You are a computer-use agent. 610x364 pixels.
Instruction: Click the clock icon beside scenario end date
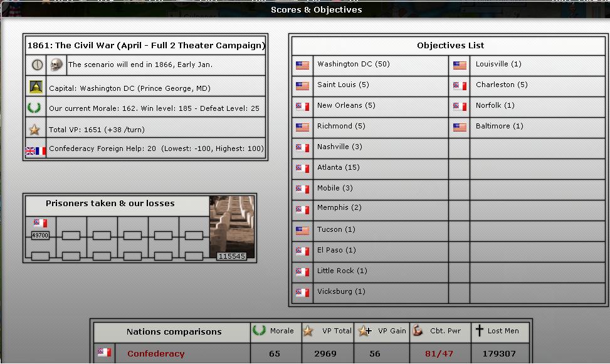pos(36,65)
